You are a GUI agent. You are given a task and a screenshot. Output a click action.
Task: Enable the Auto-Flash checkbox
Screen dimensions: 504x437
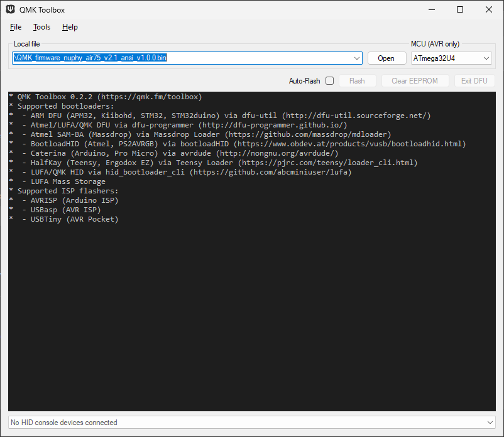pos(329,81)
